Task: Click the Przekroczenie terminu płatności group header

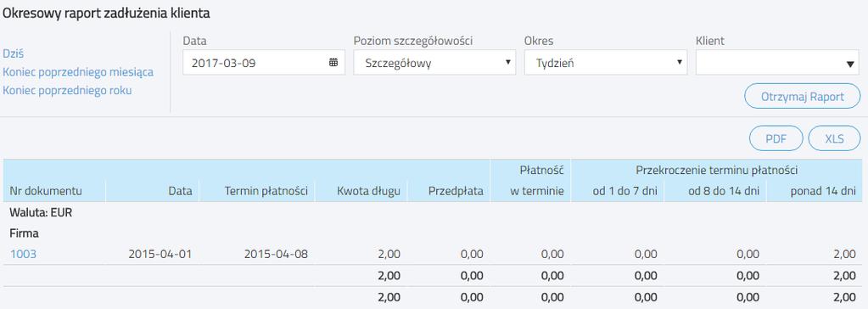Action: coord(716,171)
